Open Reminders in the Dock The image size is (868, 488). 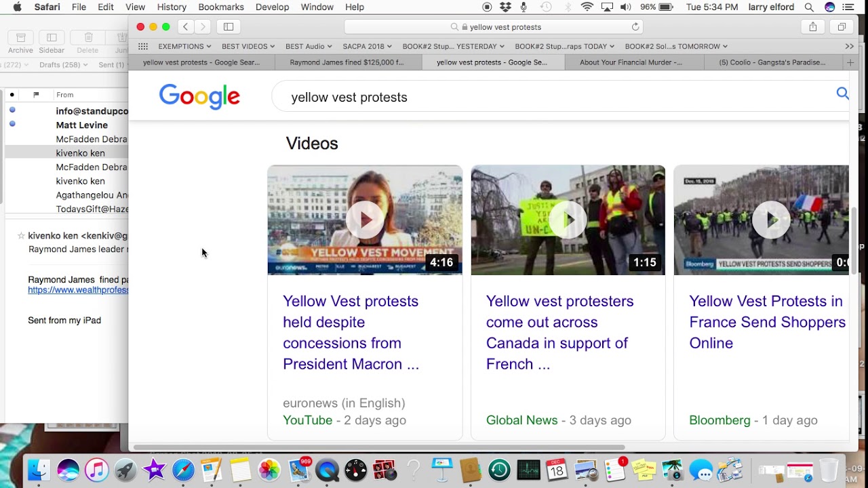tap(616, 470)
